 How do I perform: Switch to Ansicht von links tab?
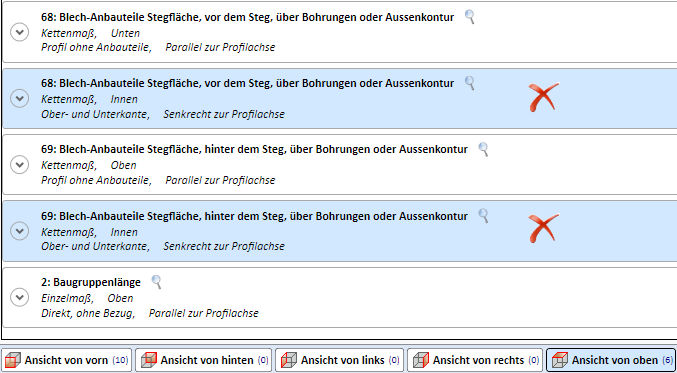click(339, 360)
